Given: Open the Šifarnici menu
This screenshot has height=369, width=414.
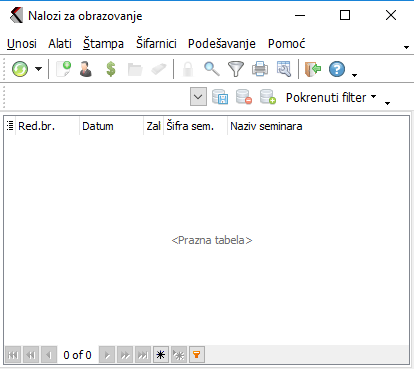Looking at the screenshot, I should click(156, 44).
